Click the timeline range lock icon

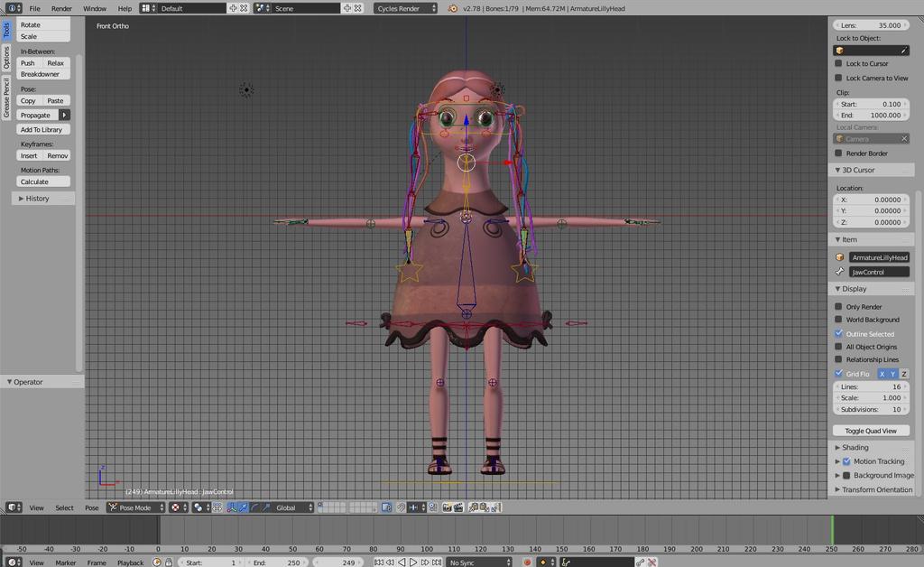point(169,562)
